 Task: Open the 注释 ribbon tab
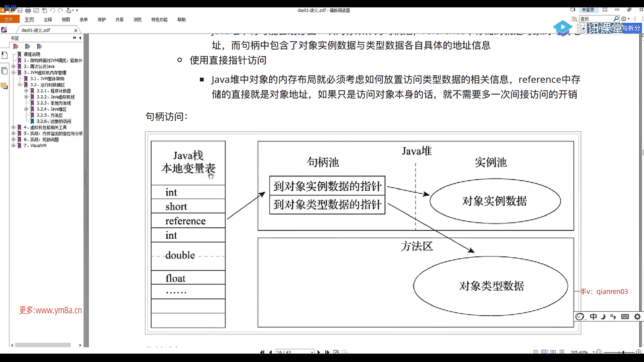(48, 20)
